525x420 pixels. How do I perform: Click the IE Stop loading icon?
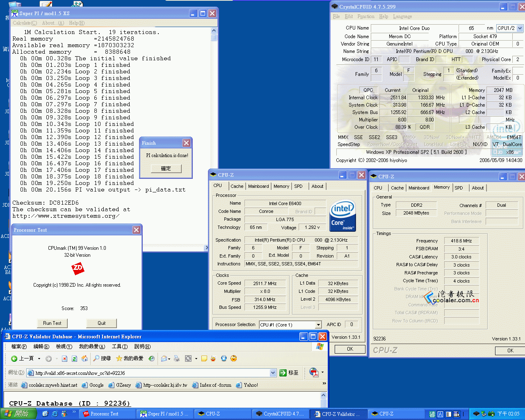[64, 358]
